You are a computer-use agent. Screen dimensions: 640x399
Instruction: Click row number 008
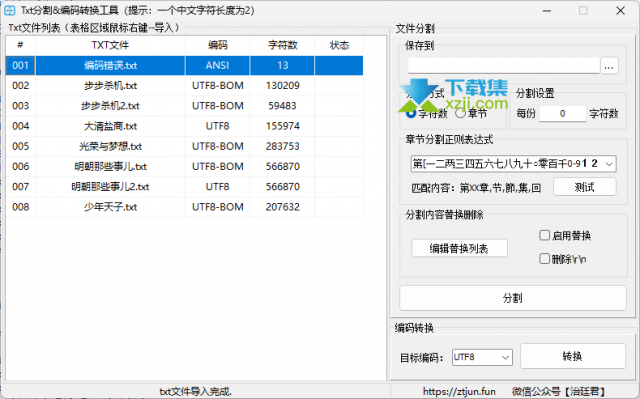click(x=20, y=207)
